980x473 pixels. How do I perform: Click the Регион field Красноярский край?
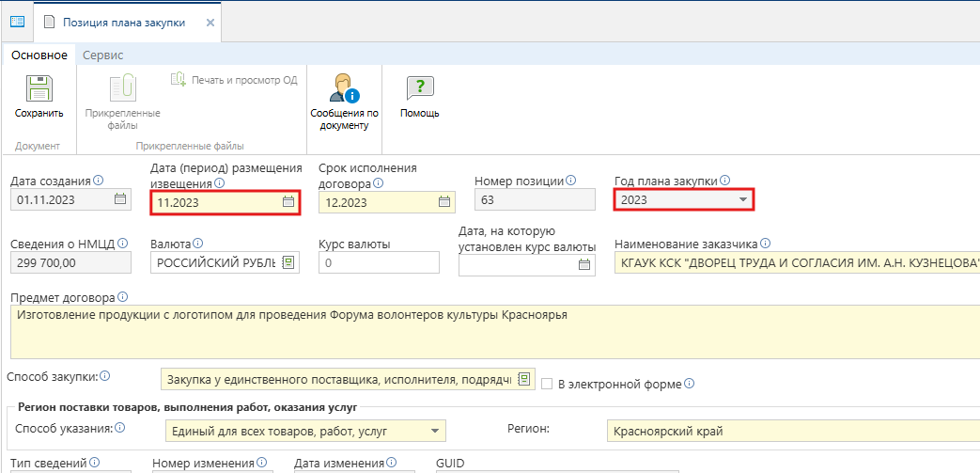789,432
